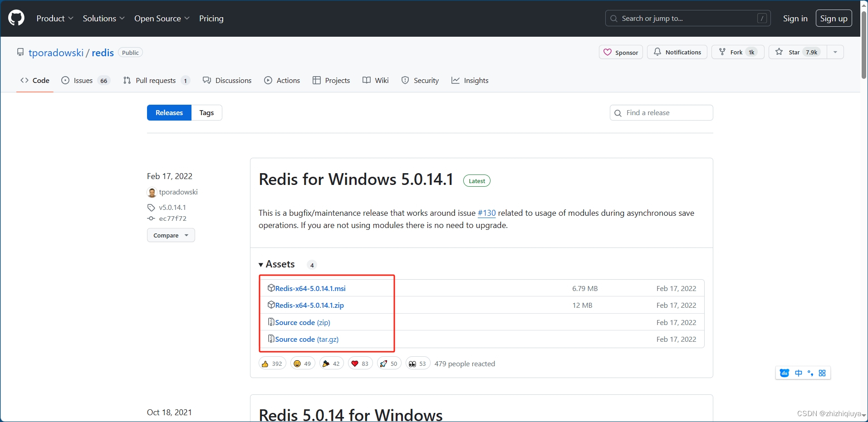Click the Find a release search field
Screen dimensions: 868x422
click(662, 113)
